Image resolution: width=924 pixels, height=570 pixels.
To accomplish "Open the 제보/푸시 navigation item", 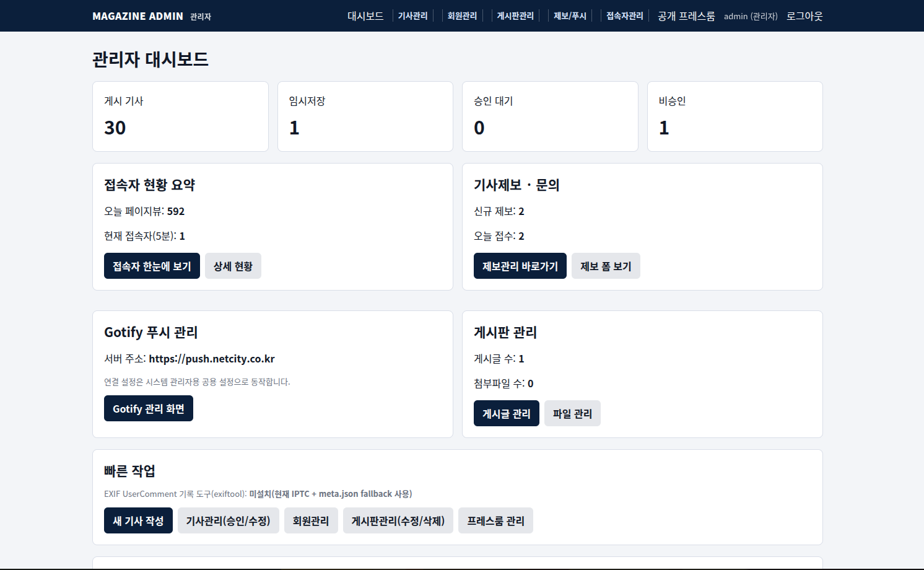I will [570, 16].
